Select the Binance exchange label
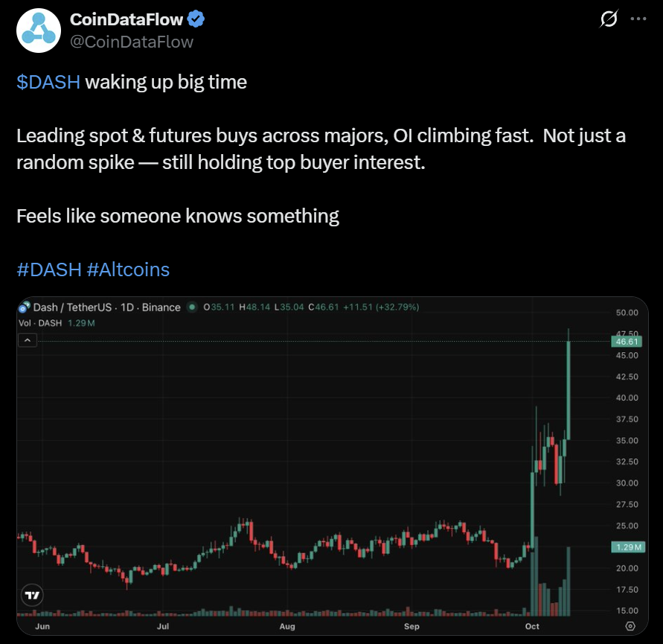The image size is (663, 644). [160, 307]
